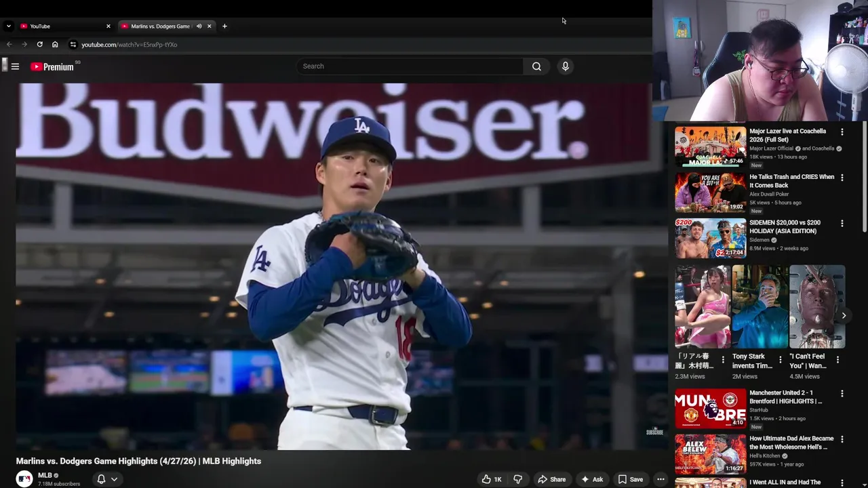Click the Major Lazer live at Coachella title
Viewport: 868px width, 488px height.
[x=787, y=135]
